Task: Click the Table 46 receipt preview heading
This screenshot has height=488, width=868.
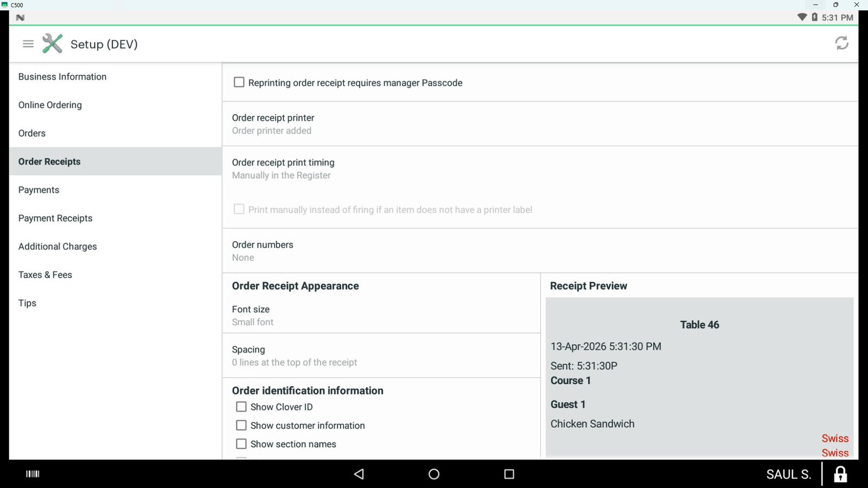Action: 700,324
